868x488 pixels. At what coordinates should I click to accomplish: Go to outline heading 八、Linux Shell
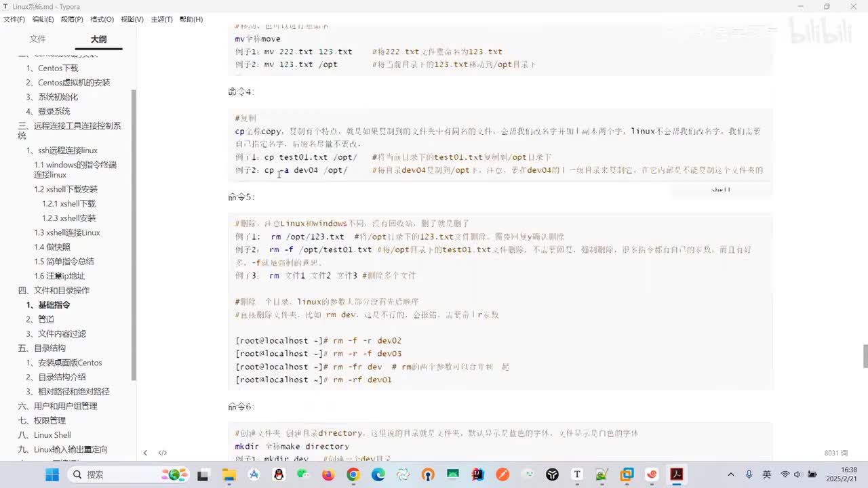[x=44, y=435]
